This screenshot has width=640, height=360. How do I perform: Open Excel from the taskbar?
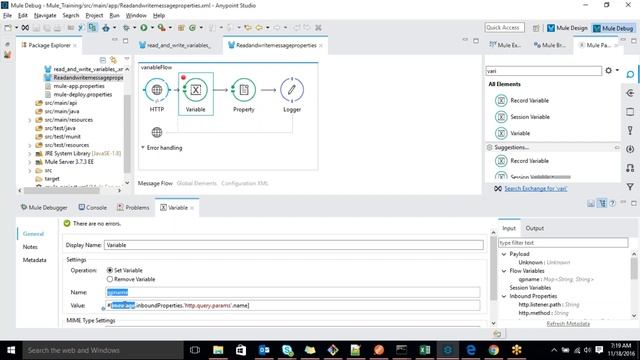(424, 350)
